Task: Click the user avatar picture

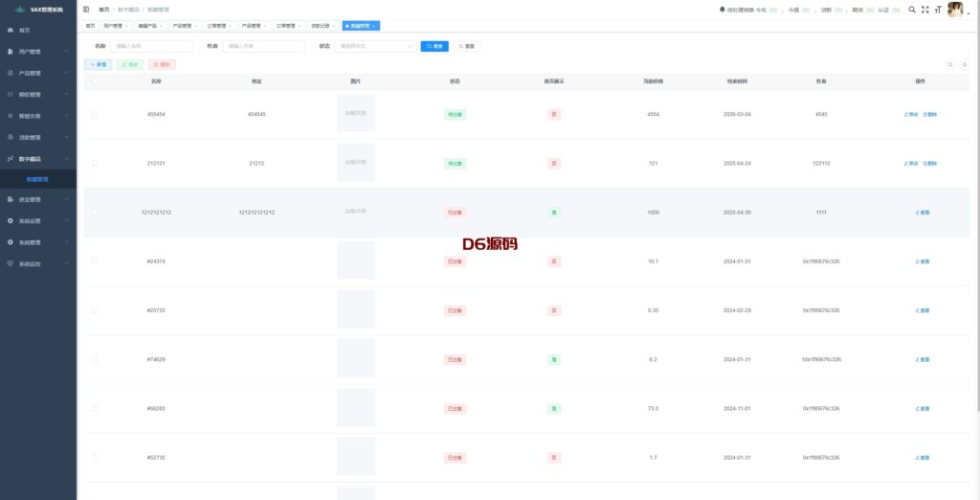Action: coord(955,10)
